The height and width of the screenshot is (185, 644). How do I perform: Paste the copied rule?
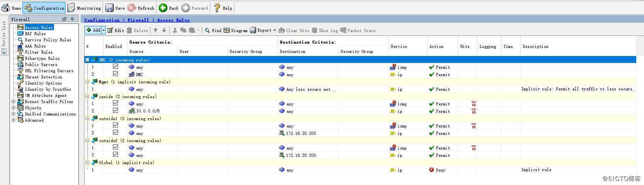tap(192, 30)
